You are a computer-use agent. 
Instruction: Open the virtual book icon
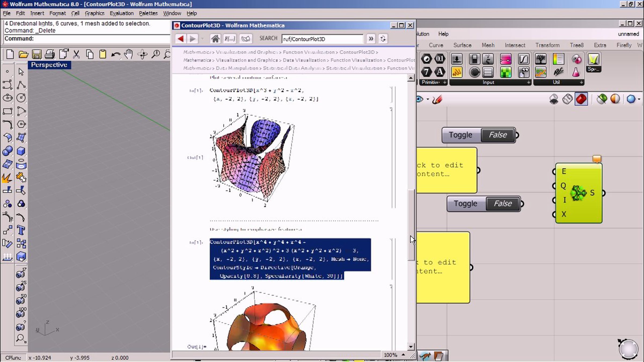tap(246, 39)
